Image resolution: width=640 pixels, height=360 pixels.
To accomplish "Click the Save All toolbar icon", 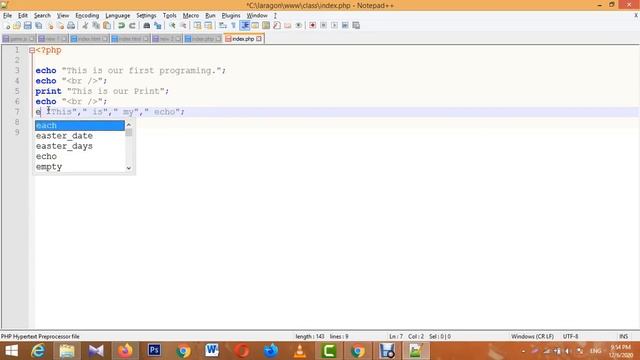I will [x=39, y=25].
